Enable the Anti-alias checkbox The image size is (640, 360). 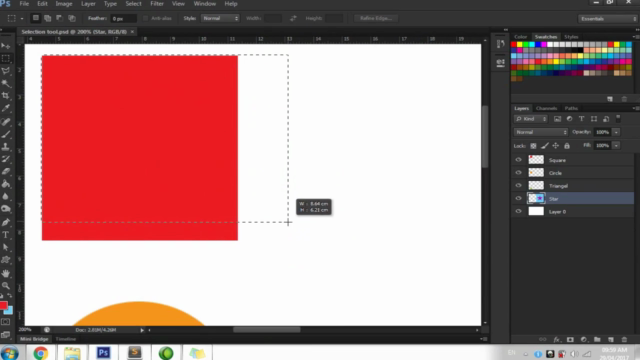pos(145,18)
